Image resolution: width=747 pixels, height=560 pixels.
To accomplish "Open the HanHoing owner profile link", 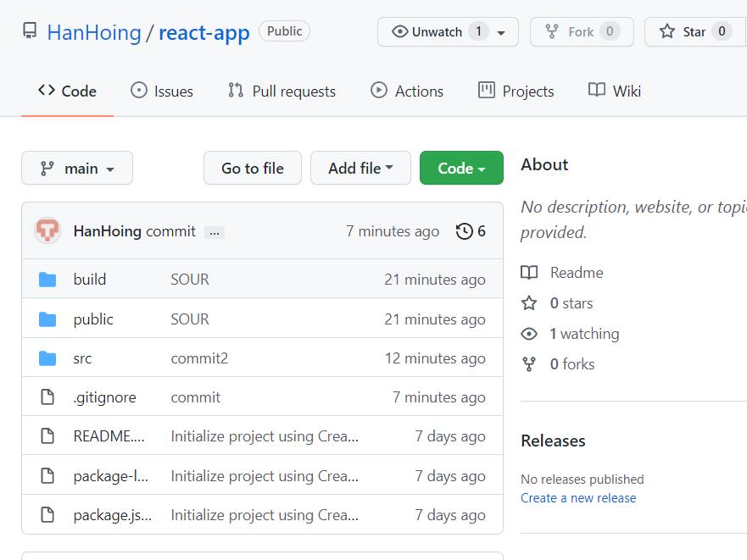I will pyautogui.click(x=94, y=33).
